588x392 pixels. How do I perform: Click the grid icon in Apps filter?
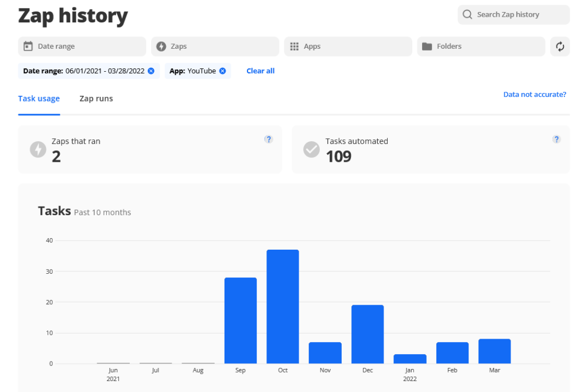295,46
